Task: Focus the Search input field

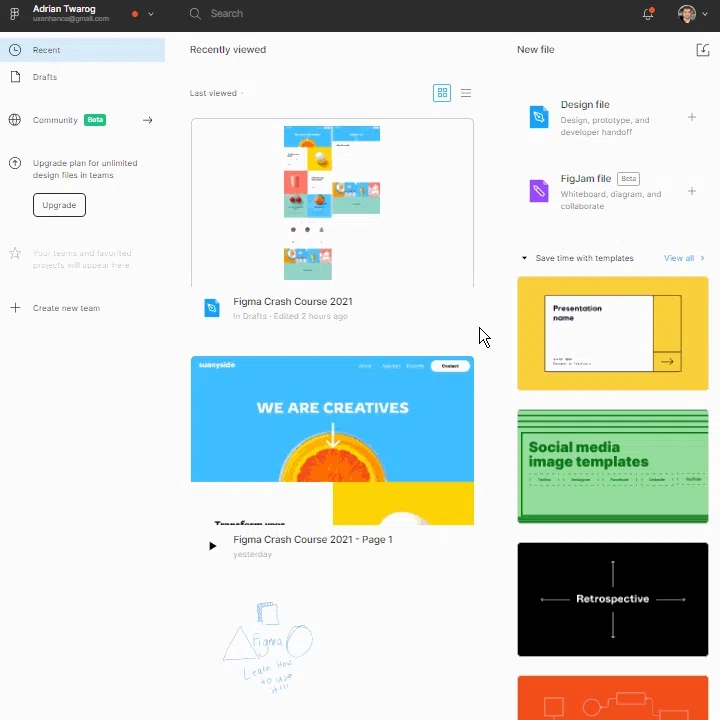Action: (226, 14)
